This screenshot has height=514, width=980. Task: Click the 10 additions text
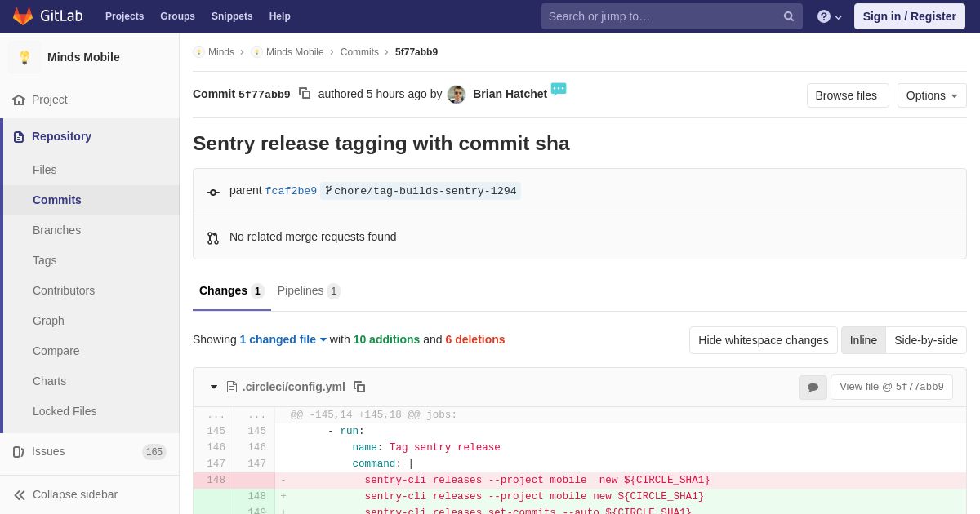[x=386, y=339]
